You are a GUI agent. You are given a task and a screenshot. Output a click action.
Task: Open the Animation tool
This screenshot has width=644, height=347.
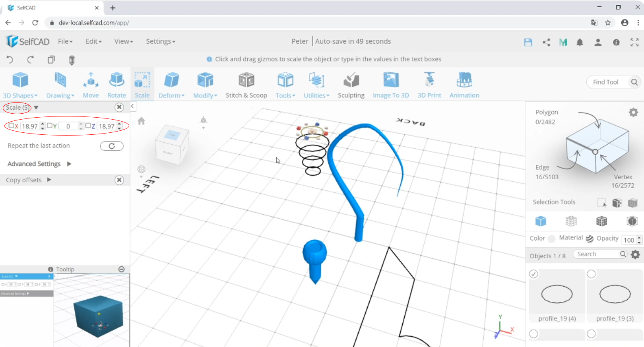(464, 85)
